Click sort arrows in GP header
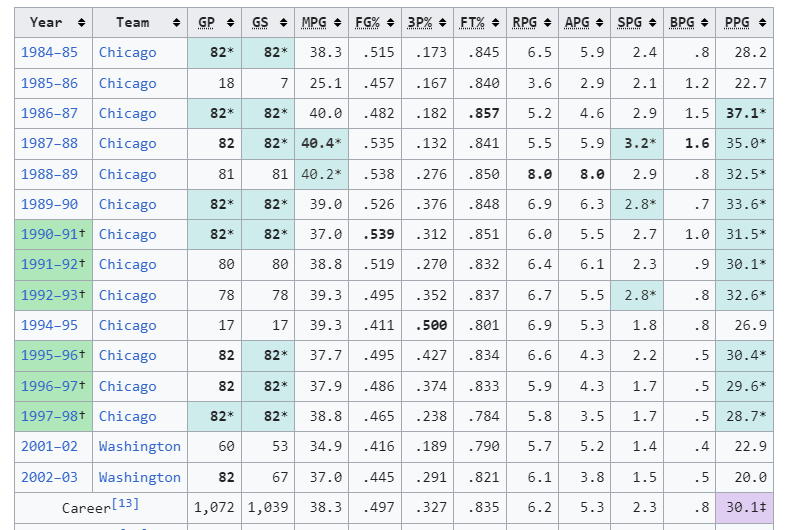The image size is (788, 530). 231,23
